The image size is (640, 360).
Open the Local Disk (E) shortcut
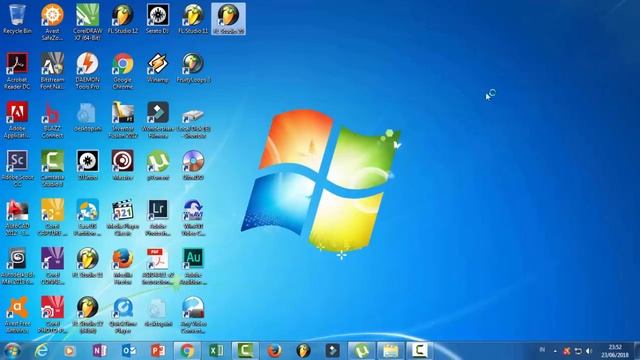[x=193, y=122]
